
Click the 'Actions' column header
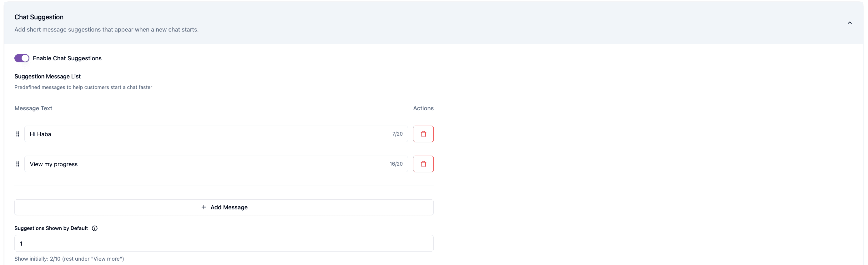(x=423, y=108)
